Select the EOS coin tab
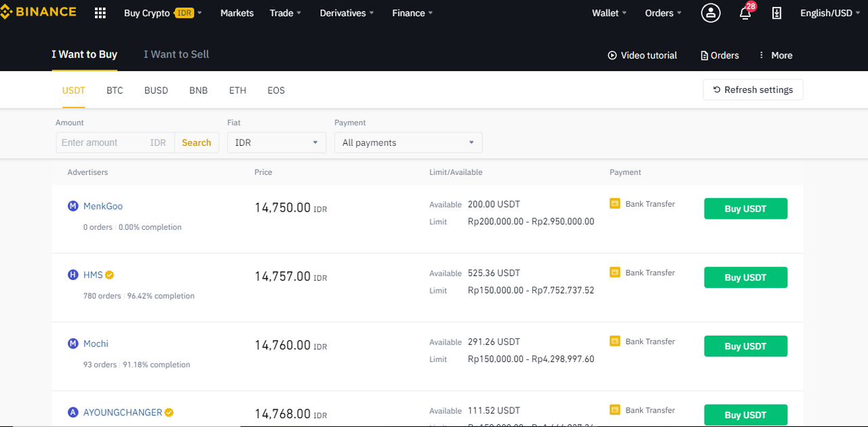The width and height of the screenshot is (868, 427). point(276,90)
